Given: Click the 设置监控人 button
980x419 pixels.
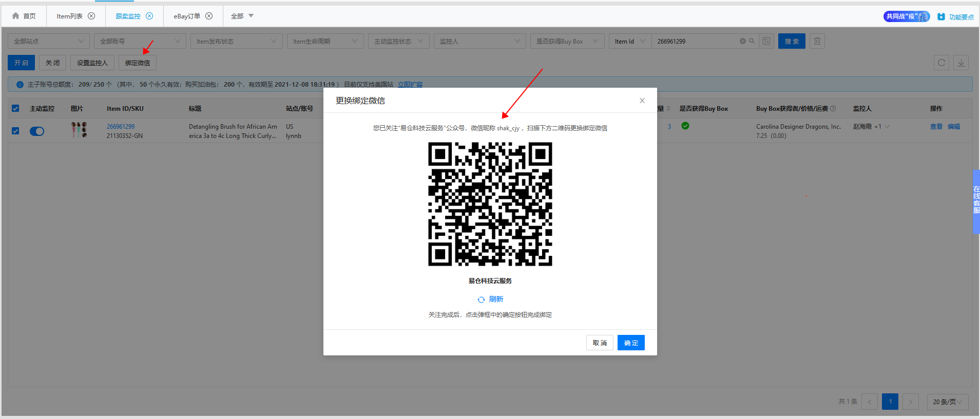Looking at the screenshot, I should pos(92,63).
